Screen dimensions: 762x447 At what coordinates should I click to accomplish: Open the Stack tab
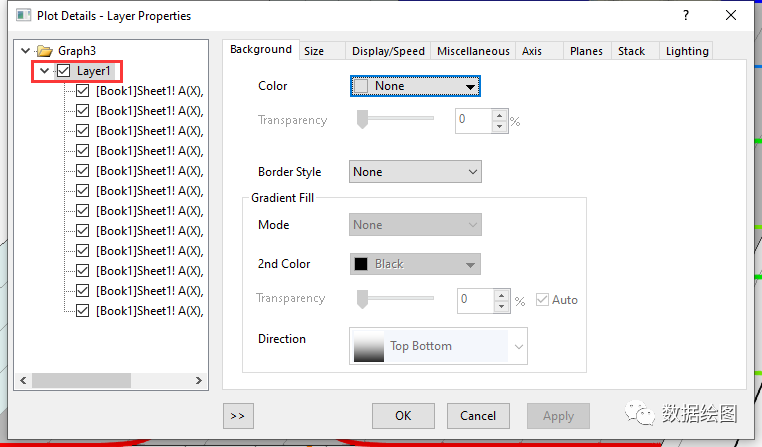634,51
